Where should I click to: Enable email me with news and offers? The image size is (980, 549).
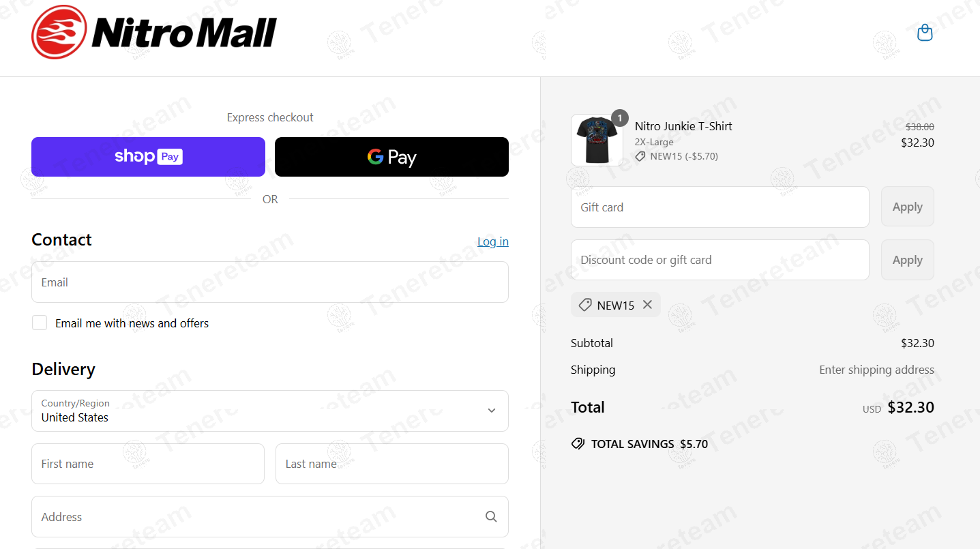point(40,323)
